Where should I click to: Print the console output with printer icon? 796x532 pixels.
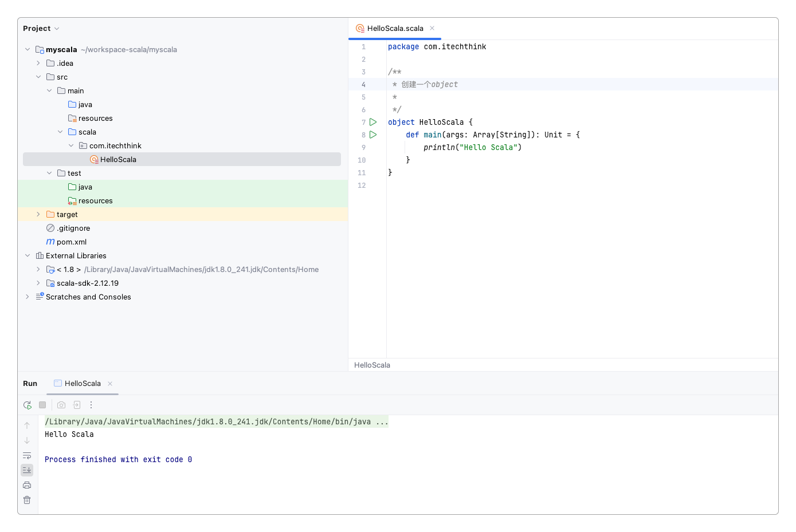[x=27, y=485]
